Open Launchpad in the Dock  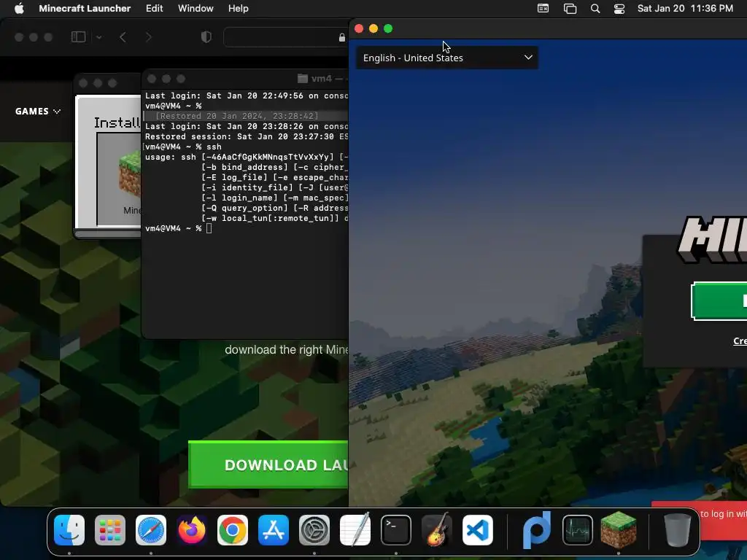[110, 530]
